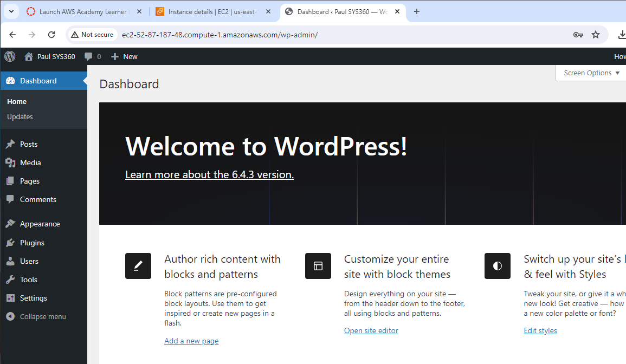626x364 pixels.
Task: Click the Posts pushpin icon in sidebar
Action: [10, 144]
